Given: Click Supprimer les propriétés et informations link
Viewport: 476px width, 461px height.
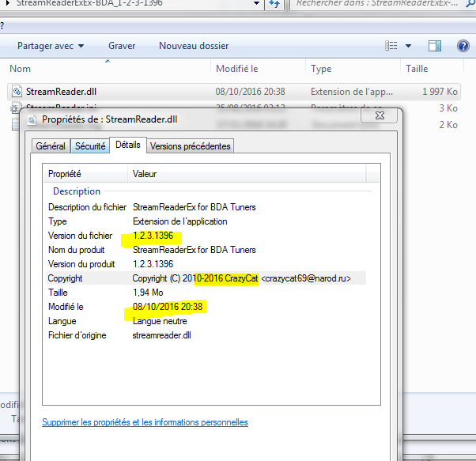Looking at the screenshot, I should pos(145,422).
